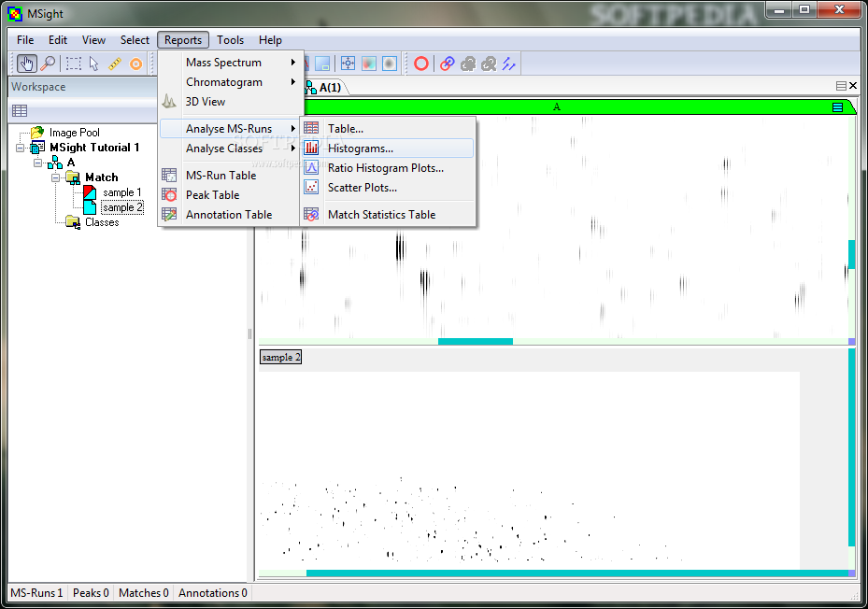Expand the Chromatogram submenu
Viewport: 868px width, 609px height.
coord(232,82)
